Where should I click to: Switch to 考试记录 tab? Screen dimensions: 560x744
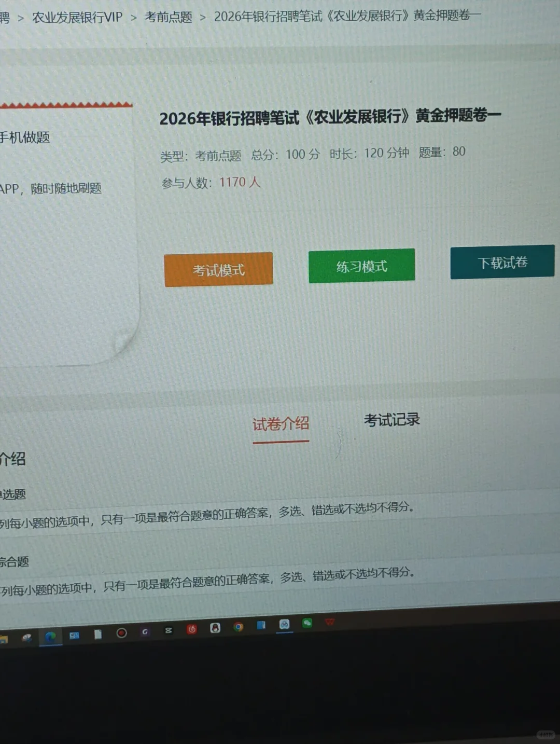[x=392, y=420]
